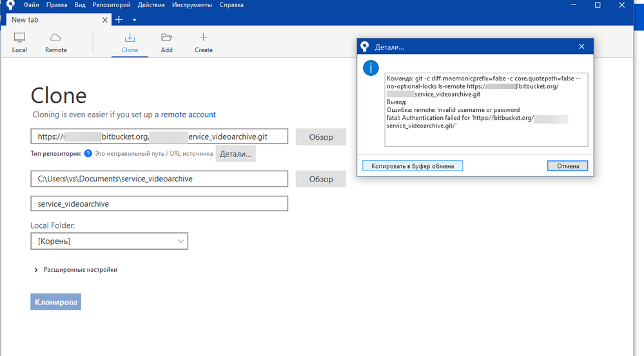Select the Add repository icon

coord(166,42)
